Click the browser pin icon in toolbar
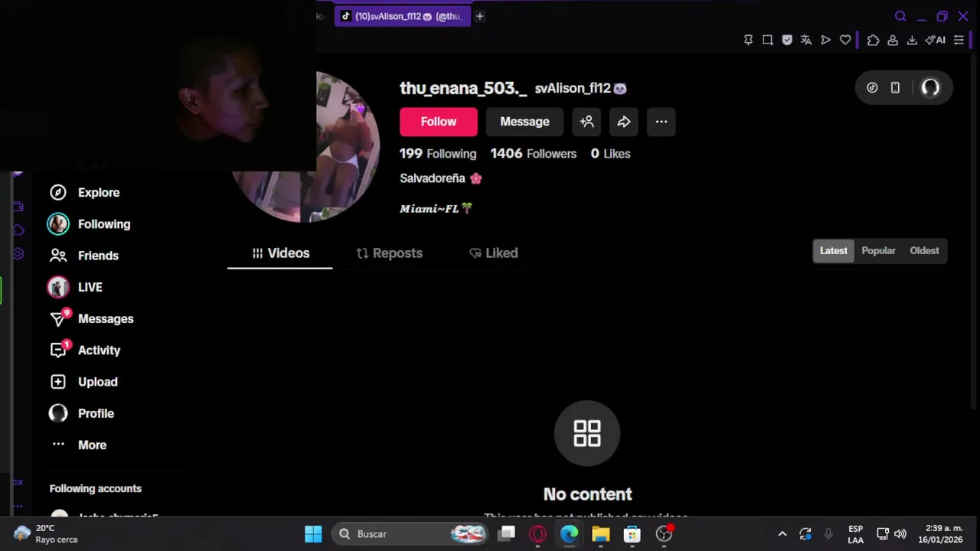 tap(748, 41)
